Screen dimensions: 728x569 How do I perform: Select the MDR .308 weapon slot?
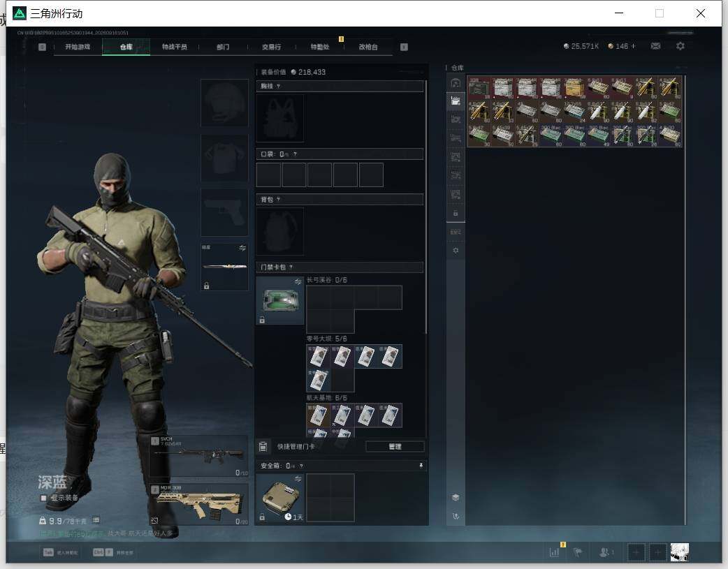coord(198,504)
